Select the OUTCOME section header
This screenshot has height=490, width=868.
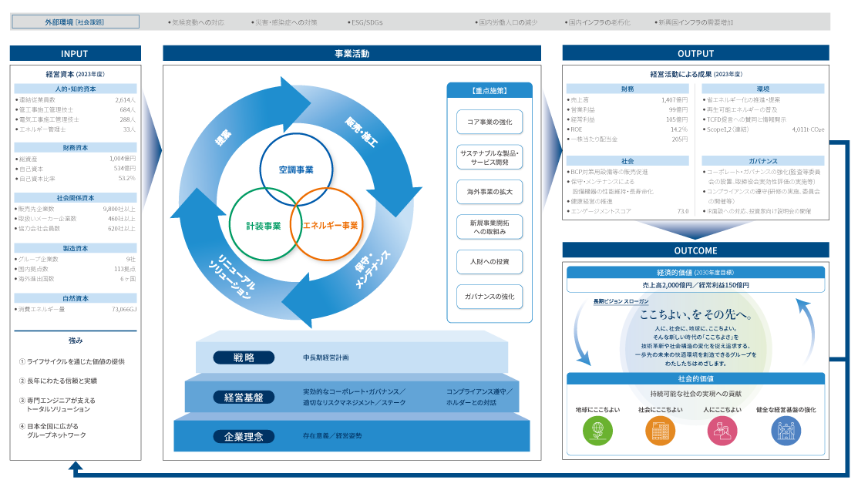tap(695, 250)
